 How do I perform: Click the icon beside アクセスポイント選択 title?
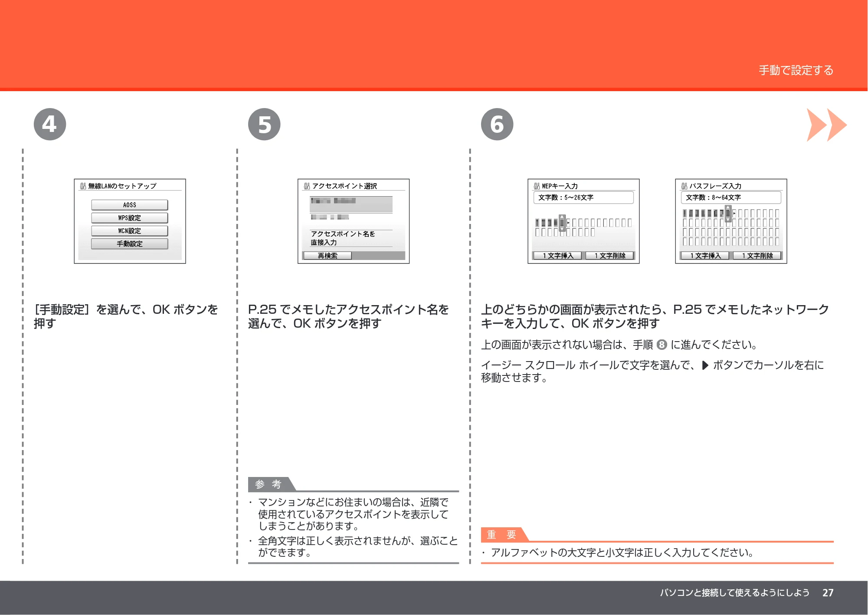point(307,186)
